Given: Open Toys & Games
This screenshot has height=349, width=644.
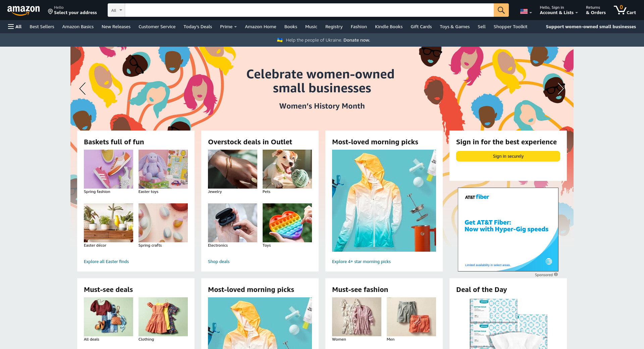Looking at the screenshot, I should click(x=455, y=27).
